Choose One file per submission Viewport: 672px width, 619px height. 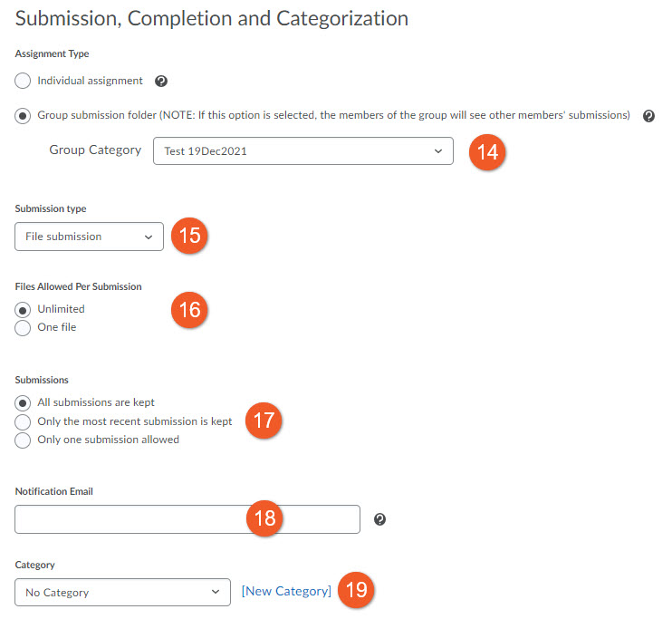click(23, 328)
